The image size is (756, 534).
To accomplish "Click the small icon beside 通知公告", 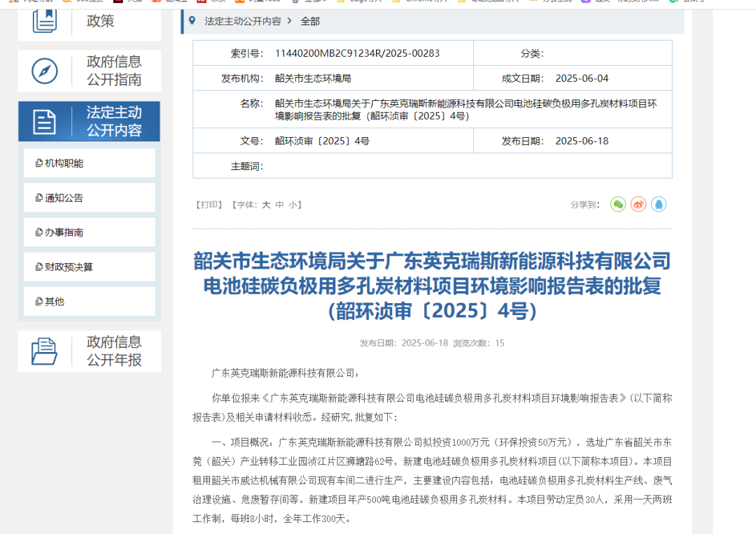I will pos(39,197).
